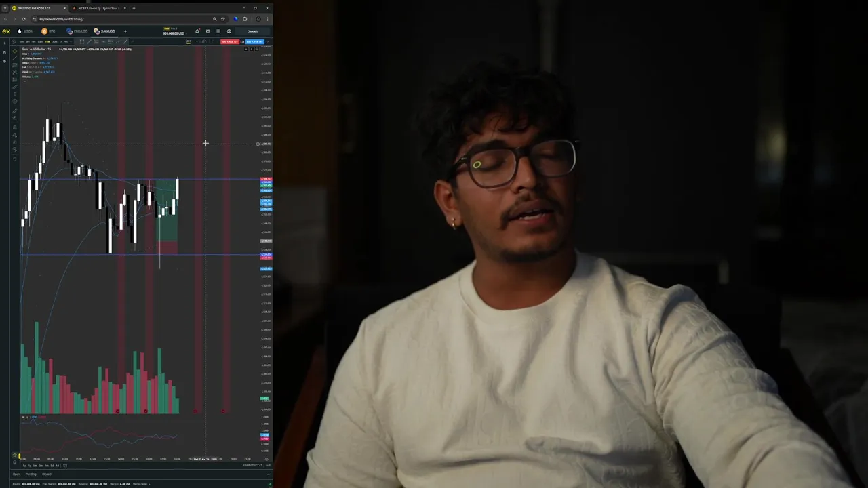Viewport: 868px width, 488px height.
Task: Select the zoom in tool
Action: click(15, 118)
